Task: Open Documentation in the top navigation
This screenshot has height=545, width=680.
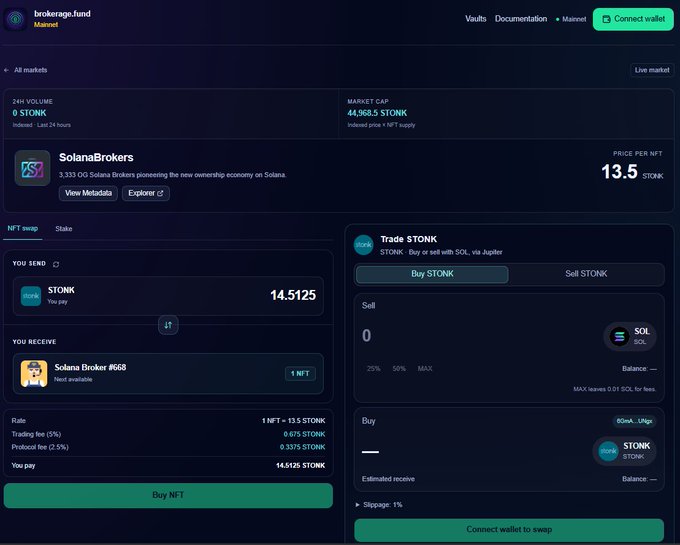Action: coord(521,19)
